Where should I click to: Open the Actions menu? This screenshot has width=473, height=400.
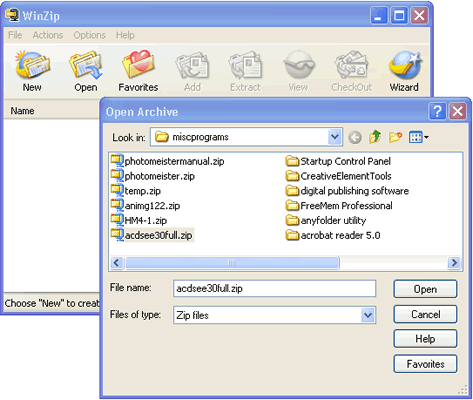[x=48, y=35]
